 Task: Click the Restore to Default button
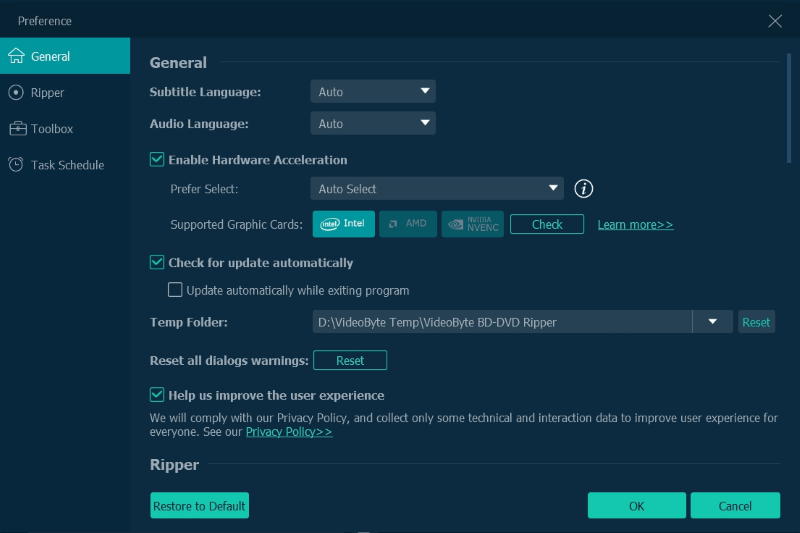[199, 506]
